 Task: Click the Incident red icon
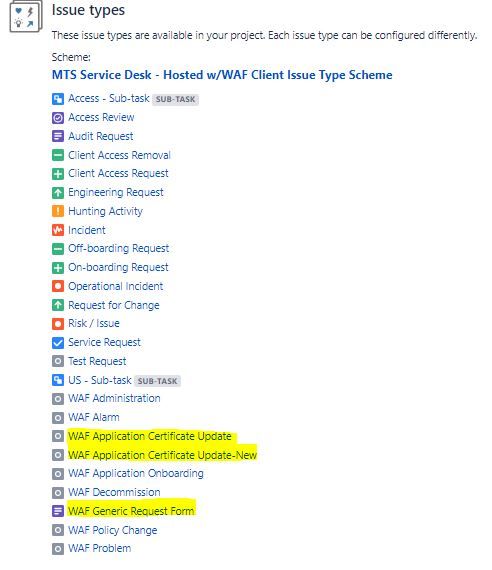coord(58,230)
